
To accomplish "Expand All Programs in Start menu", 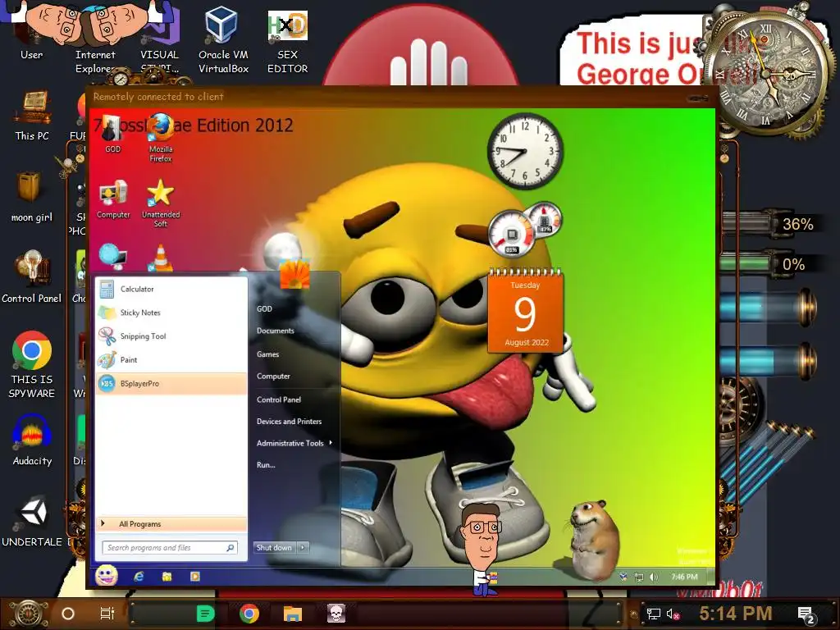I will [x=171, y=524].
